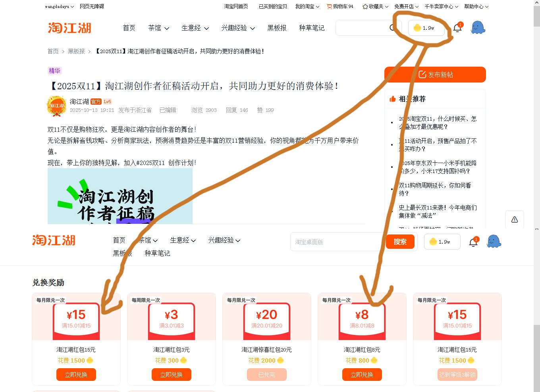The height and width of the screenshot is (392, 540).
Task: Click the 淘宝桌面版 search input field
Action: [336, 242]
